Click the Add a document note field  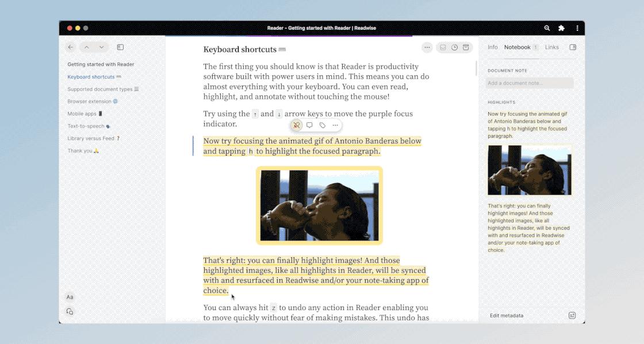click(529, 83)
